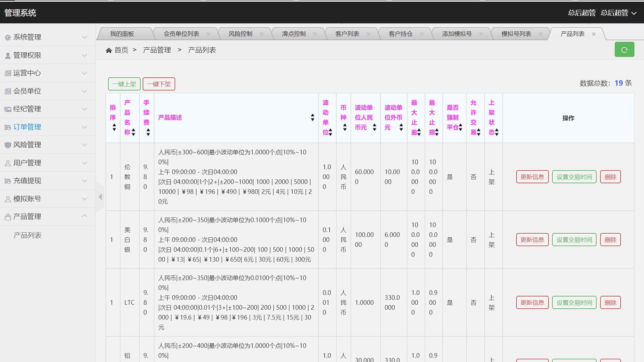Close the 风险控制 tab

coord(262,34)
